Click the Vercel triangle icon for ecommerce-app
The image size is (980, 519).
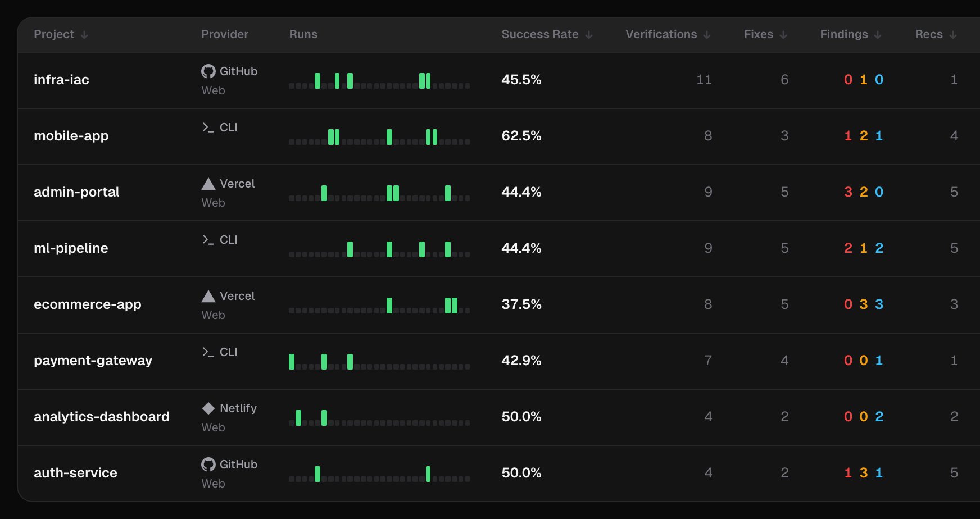point(208,296)
